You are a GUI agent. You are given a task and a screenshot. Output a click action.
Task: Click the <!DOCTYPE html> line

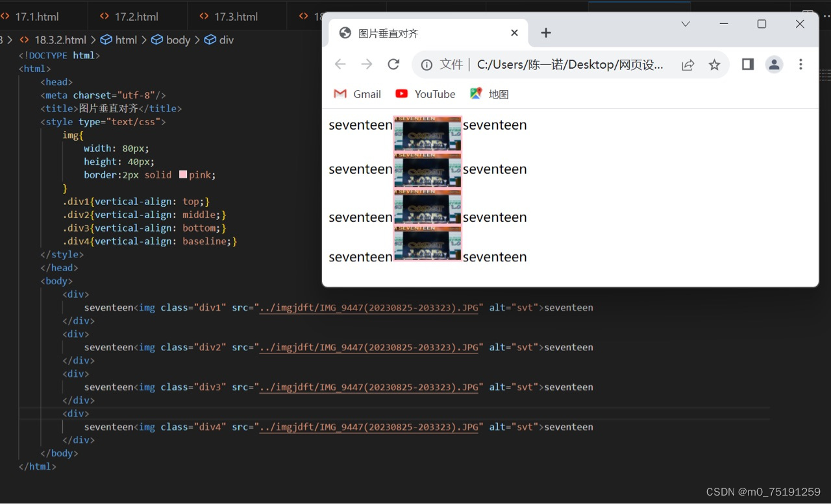[60, 56]
